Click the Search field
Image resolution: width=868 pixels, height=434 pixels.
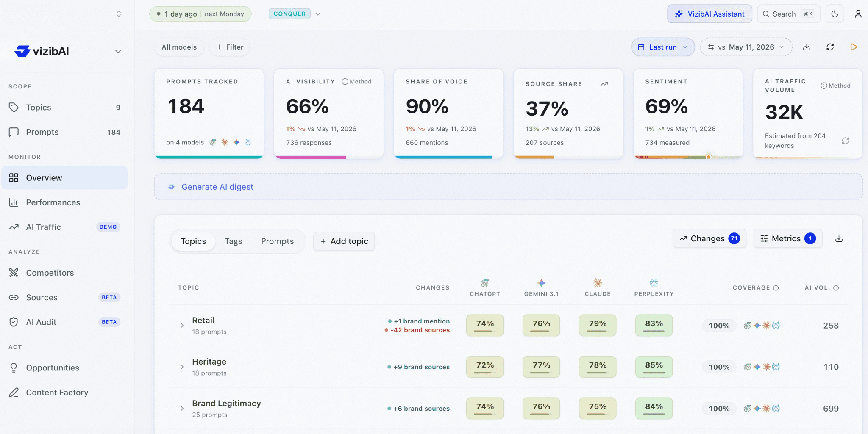(789, 14)
